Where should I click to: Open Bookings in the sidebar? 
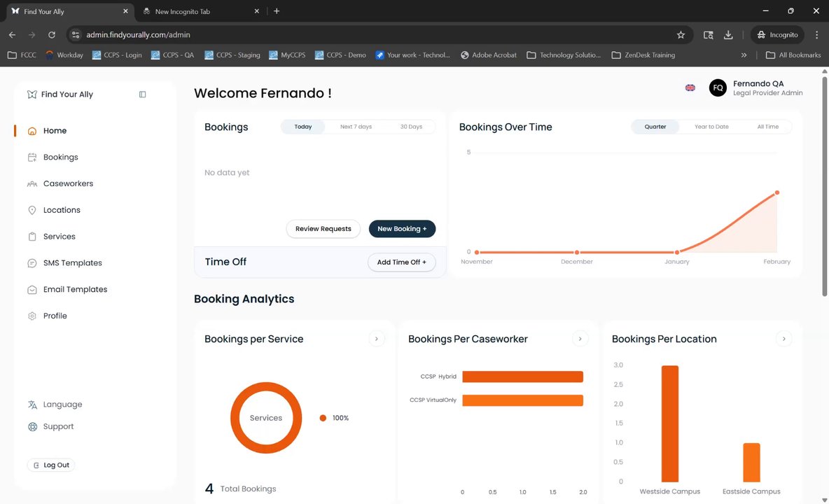click(x=60, y=157)
